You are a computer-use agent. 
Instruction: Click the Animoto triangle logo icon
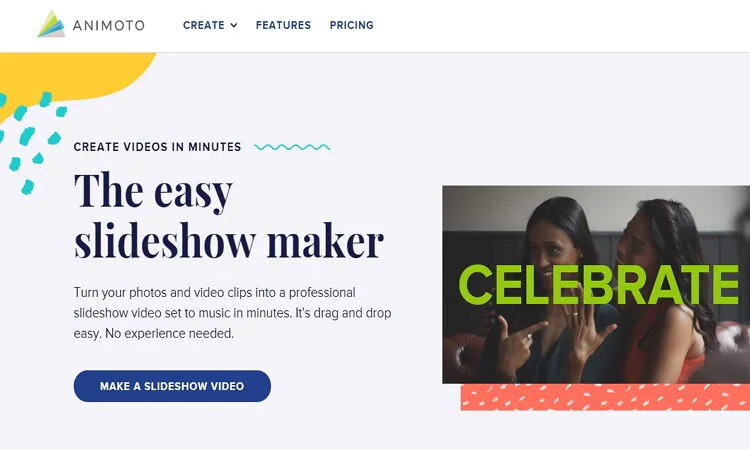(x=51, y=24)
